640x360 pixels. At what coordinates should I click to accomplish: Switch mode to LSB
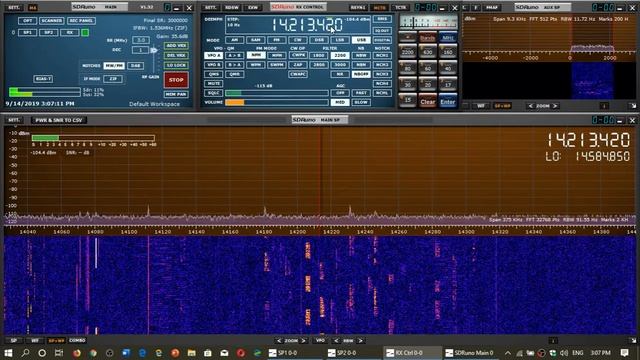(340, 40)
